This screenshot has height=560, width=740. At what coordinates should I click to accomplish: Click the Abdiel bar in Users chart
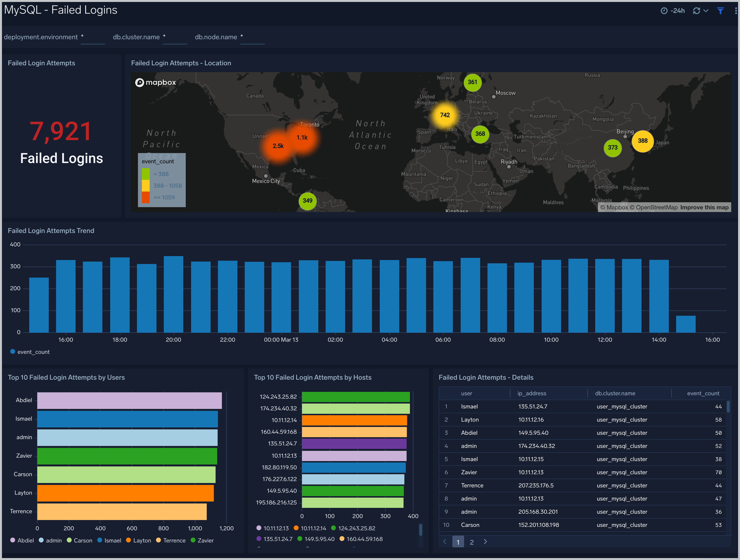point(129,401)
